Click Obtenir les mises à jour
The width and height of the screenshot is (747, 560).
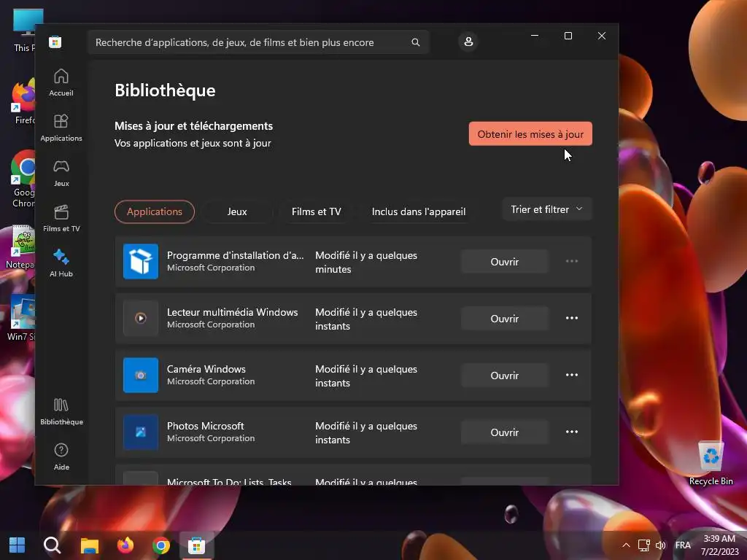point(530,134)
